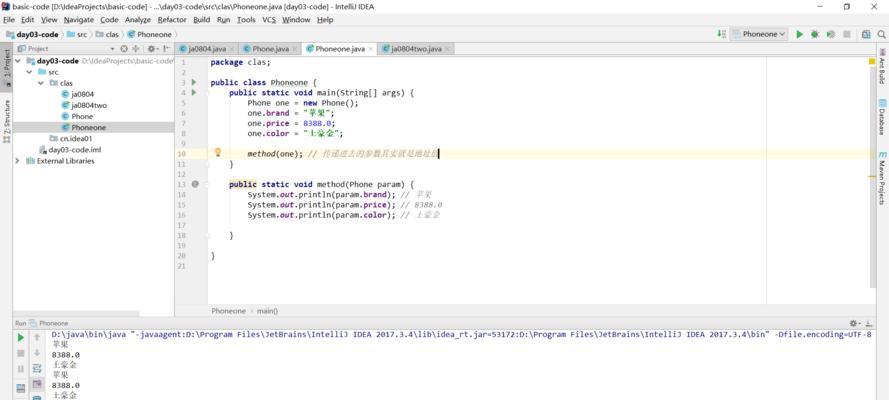This screenshot has height=400, width=889.
Task: Pause output in Run tool window
Action: 20,368
